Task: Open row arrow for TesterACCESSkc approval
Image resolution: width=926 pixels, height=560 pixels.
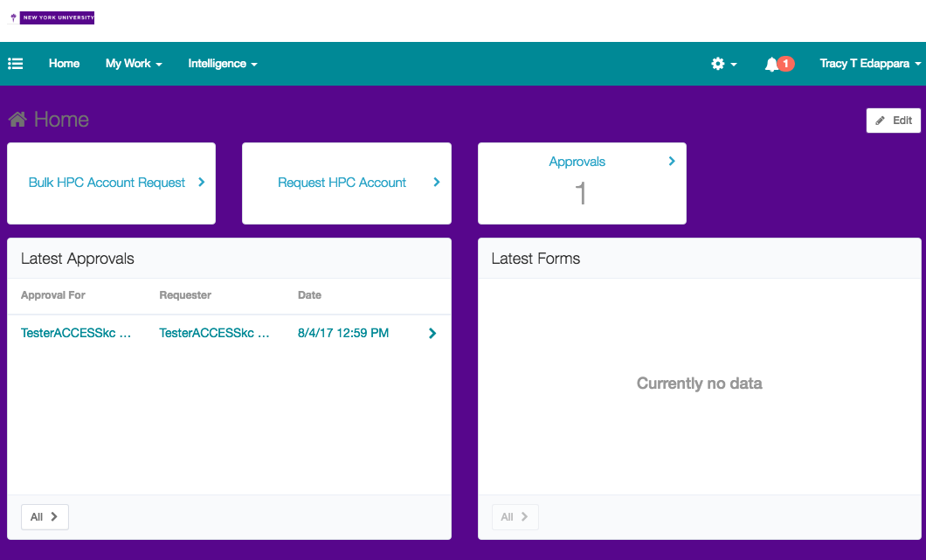Action: coord(432,333)
